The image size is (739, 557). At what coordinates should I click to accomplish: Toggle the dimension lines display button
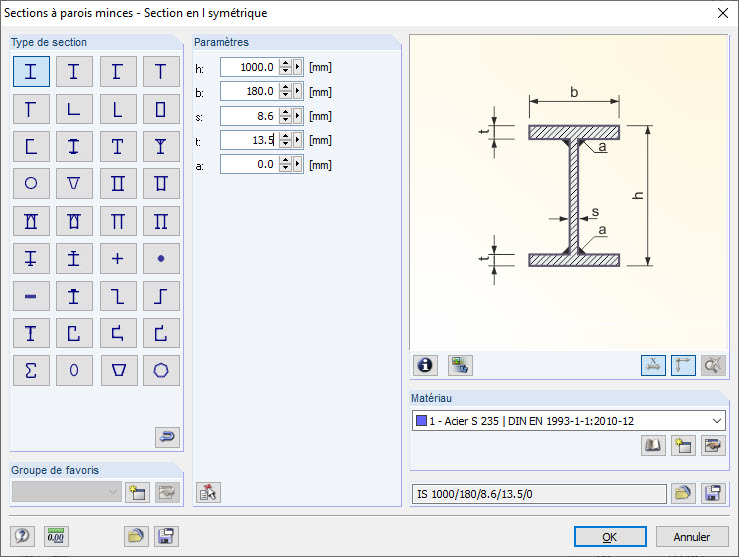point(653,365)
